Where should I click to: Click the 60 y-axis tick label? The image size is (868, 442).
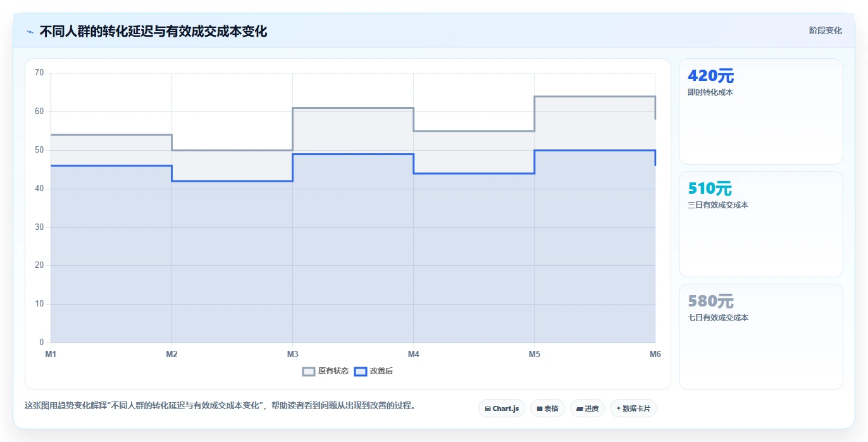[x=39, y=111]
